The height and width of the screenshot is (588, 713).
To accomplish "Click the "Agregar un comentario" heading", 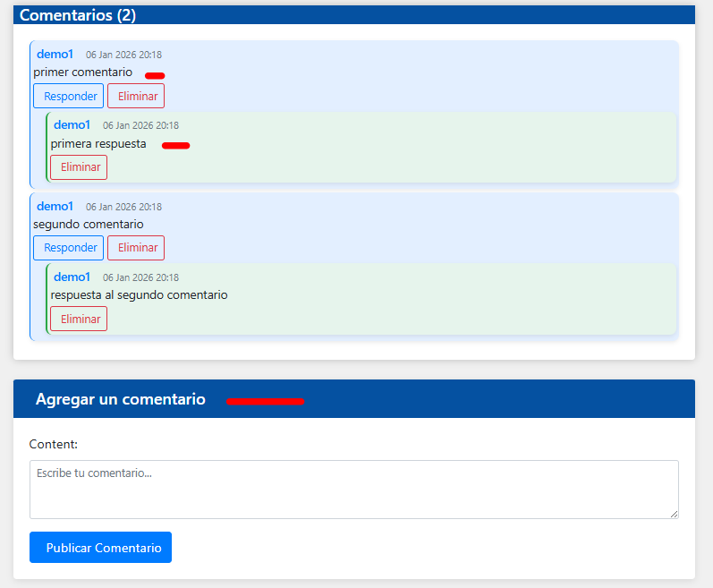I will (x=121, y=399).
